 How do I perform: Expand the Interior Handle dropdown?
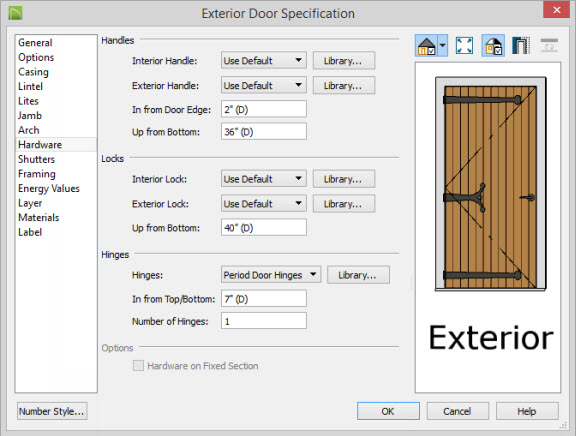pos(264,60)
